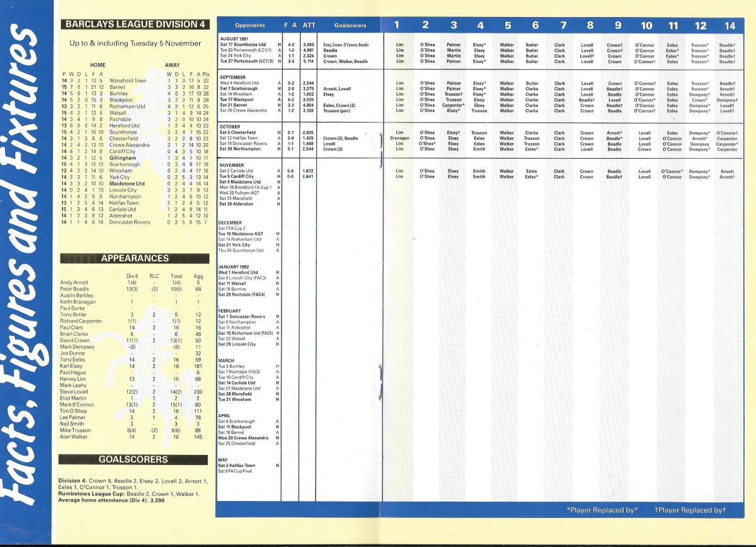Click the "GOALSCORERS" section heading on the left
The width and height of the screenshot is (756, 547).
pyautogui.click(x=134, y=460)
